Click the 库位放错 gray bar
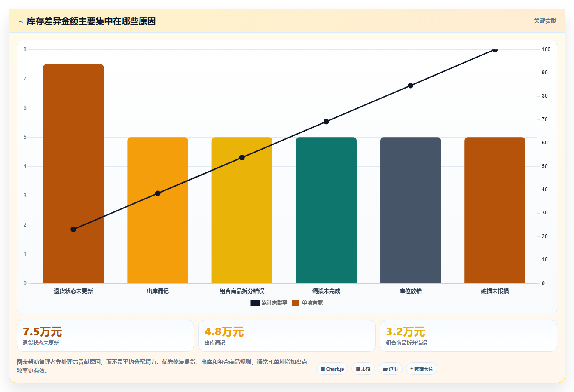This screenshot has height=392, width=574. click(x=410, y=210)
